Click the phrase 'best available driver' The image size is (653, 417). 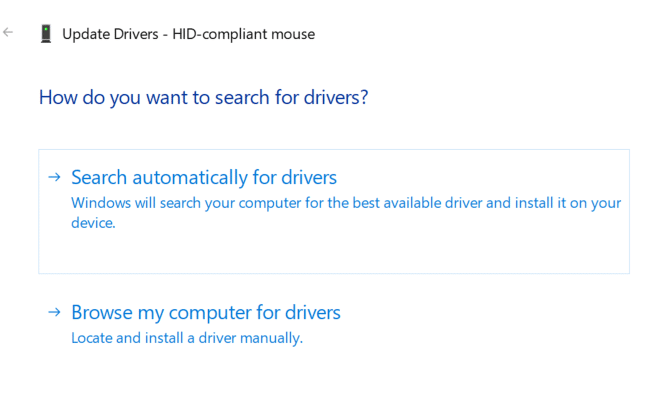[415, 203]
